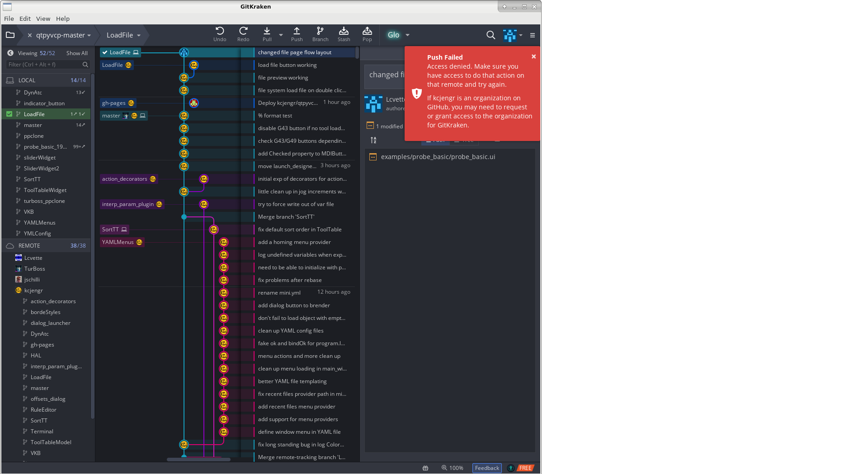Click the LoadFile checkmark label in graph
Viewport: 868px width, 474px height.
[x=120, y=52]
